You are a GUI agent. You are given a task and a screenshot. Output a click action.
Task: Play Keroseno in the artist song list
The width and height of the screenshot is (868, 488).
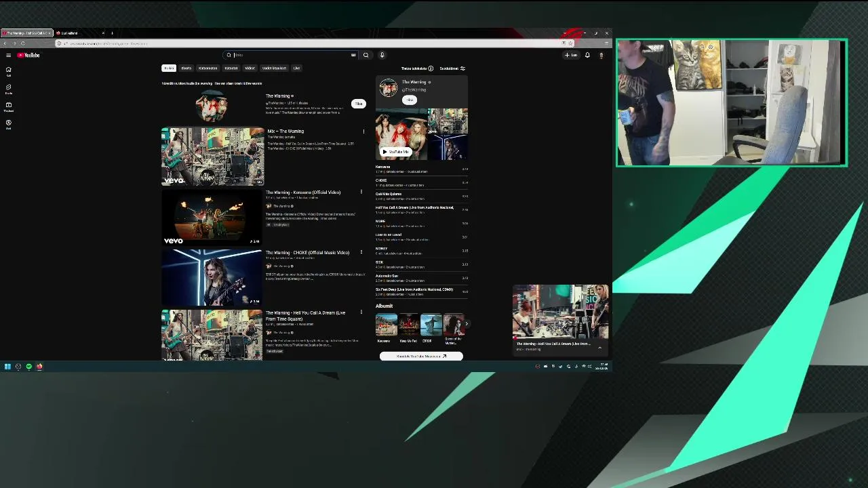(x=421, y=169)
